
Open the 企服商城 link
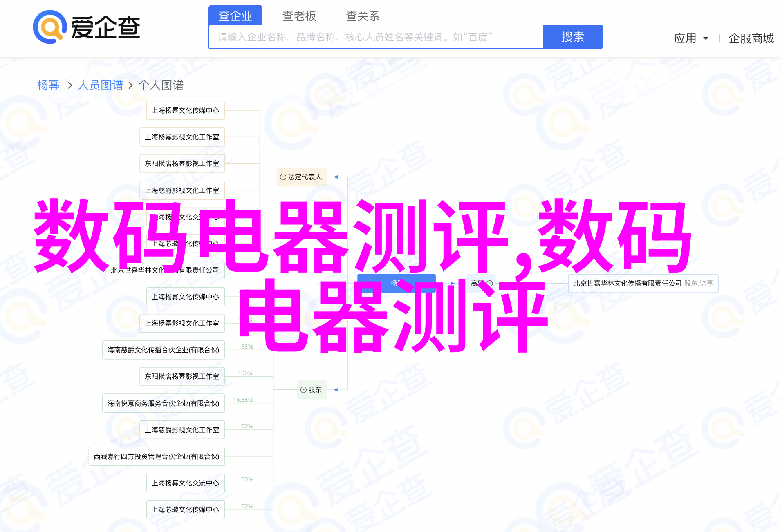(751, 38)
